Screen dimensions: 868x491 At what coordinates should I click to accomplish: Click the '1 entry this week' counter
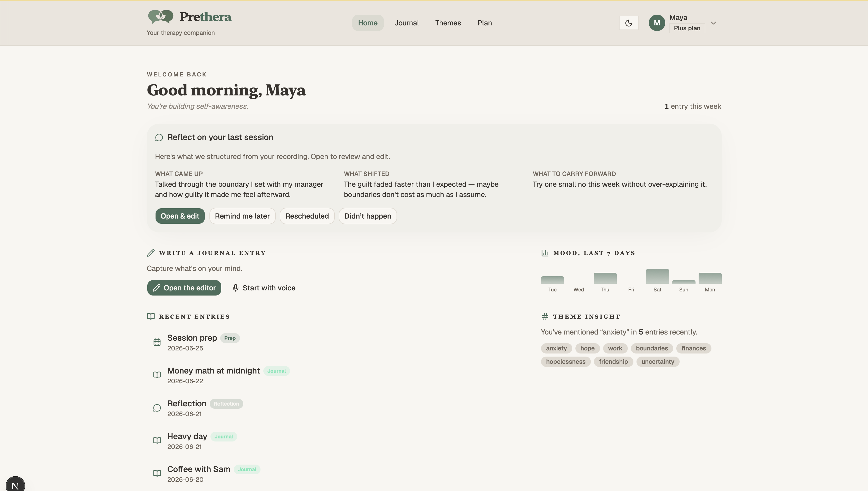pos(693,106)
